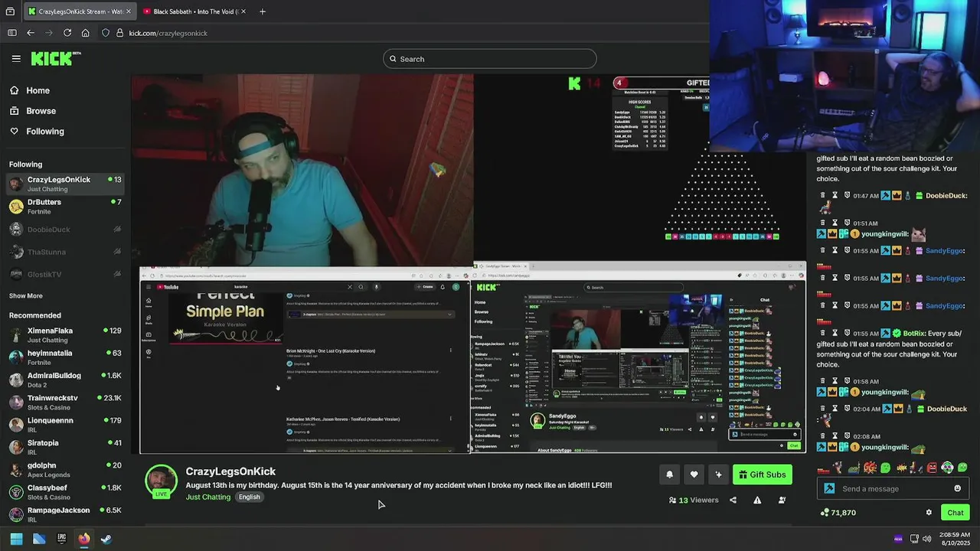Click the Send a message chat input
980x551 pixels.
(x=894, y=489)
